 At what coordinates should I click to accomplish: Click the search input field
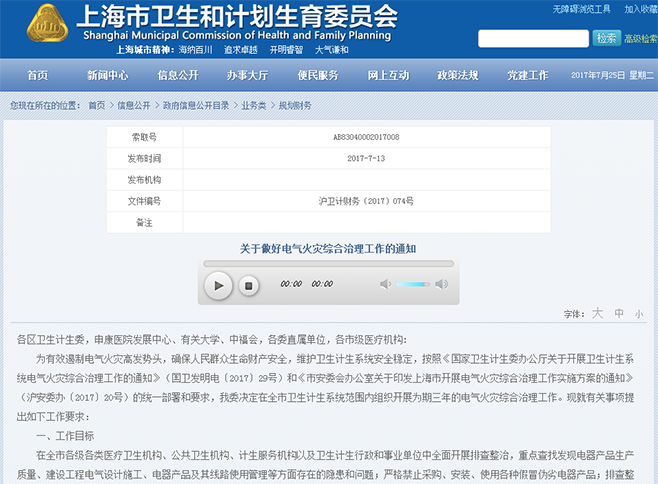pos(533,38)
